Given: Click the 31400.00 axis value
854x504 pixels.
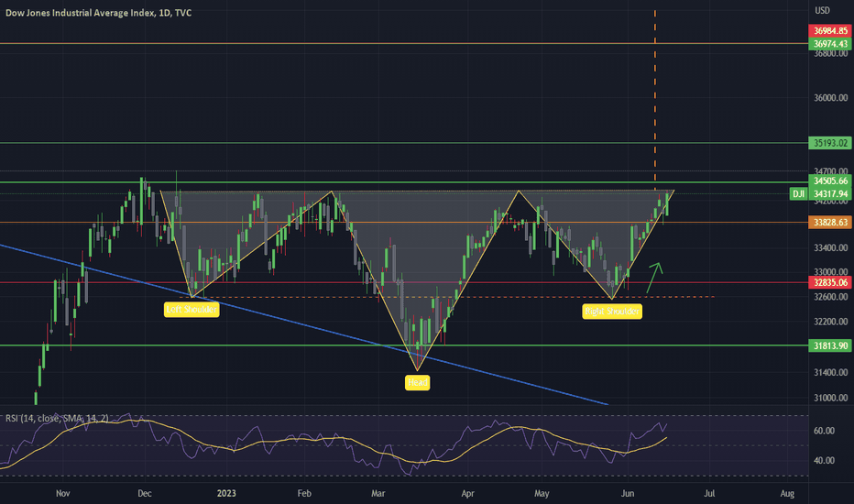Looking at the screenshot, I should click(x=830, y=373).
